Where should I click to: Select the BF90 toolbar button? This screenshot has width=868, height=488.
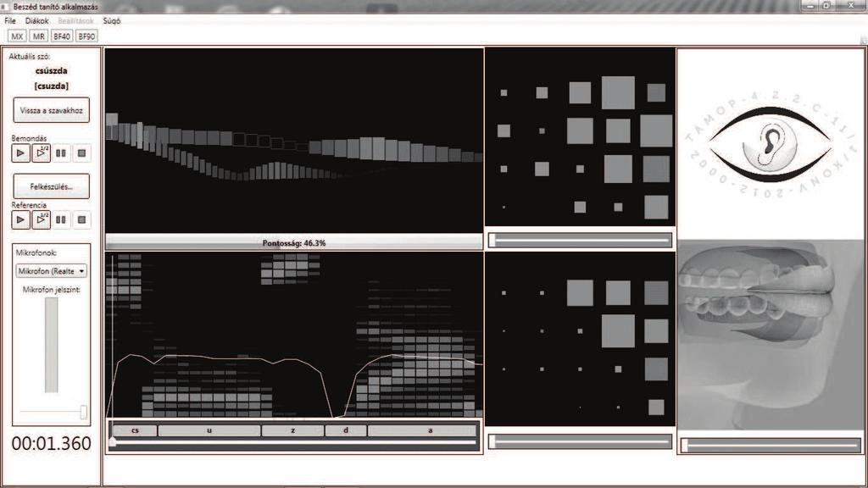point(86,36)
